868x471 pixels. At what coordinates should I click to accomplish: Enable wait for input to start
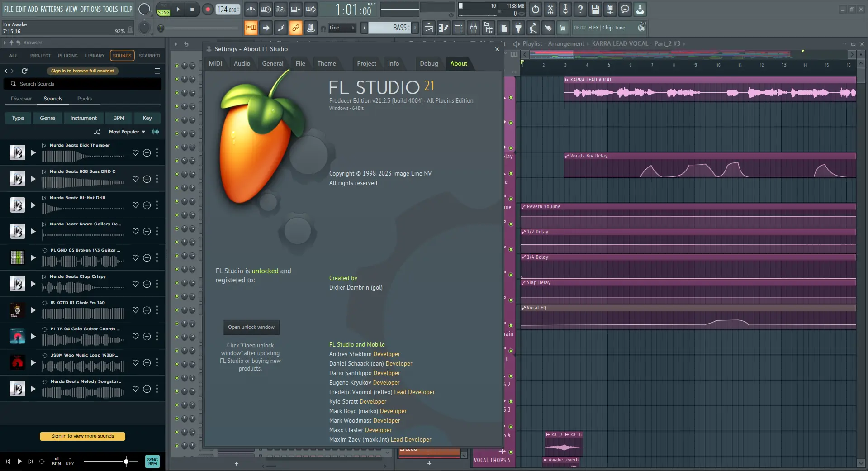click(266, 9)
